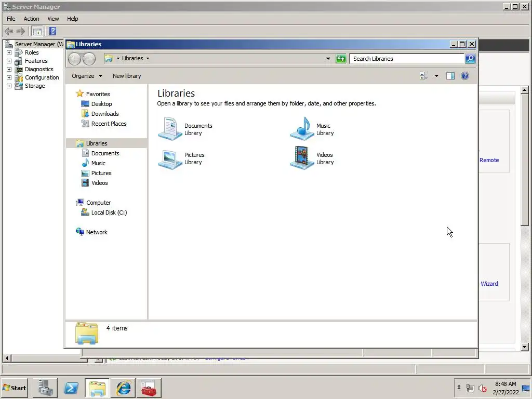Launch PowerShell from taskbar
This screenshot has height=399, width=532.
tap(71, 388)
